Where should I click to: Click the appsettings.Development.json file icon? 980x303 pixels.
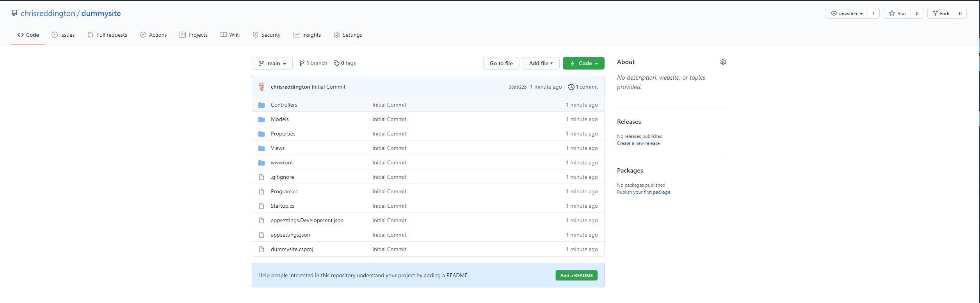261,220
